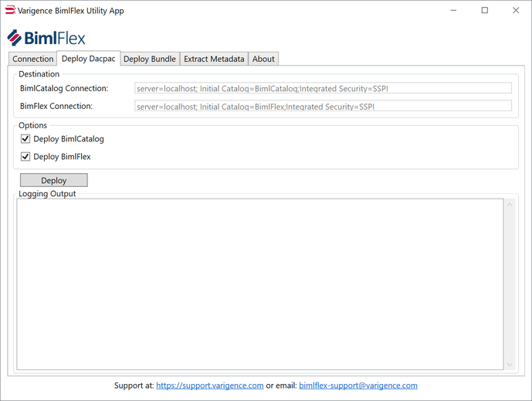Click the 'BimlCatalog Connection:' label
The image size is (532, 401).
point(64,88)
